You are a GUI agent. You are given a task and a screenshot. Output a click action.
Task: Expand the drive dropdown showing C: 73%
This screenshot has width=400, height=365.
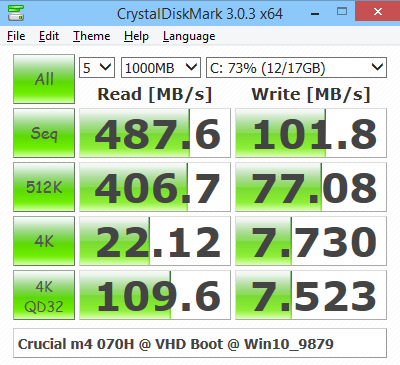[296, 68]
